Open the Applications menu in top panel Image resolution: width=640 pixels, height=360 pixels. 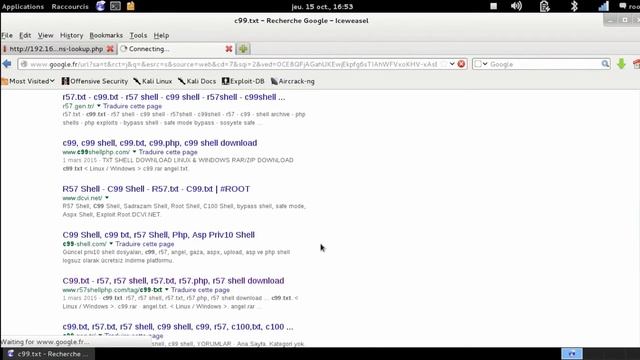[23, 7]
